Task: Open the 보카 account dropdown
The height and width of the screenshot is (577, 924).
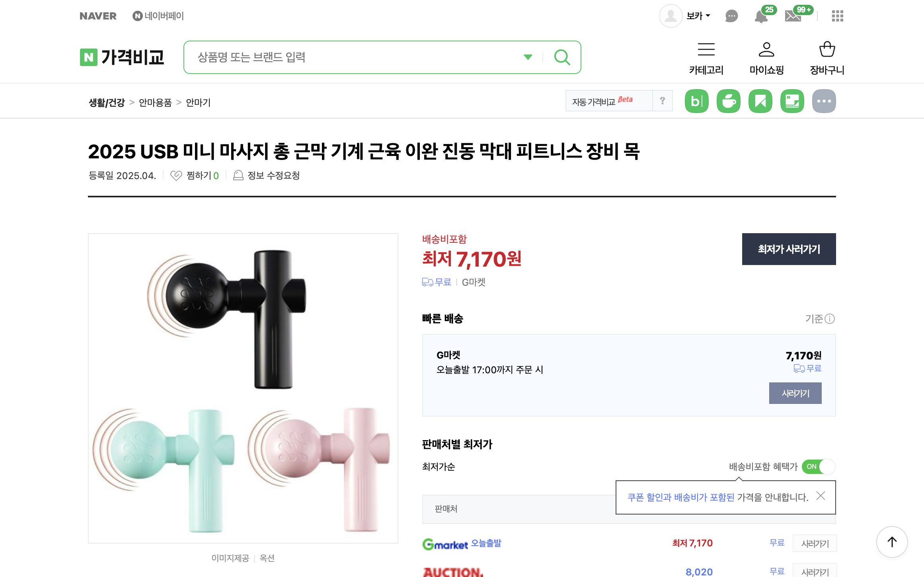Action: click(x=698, y=15)
